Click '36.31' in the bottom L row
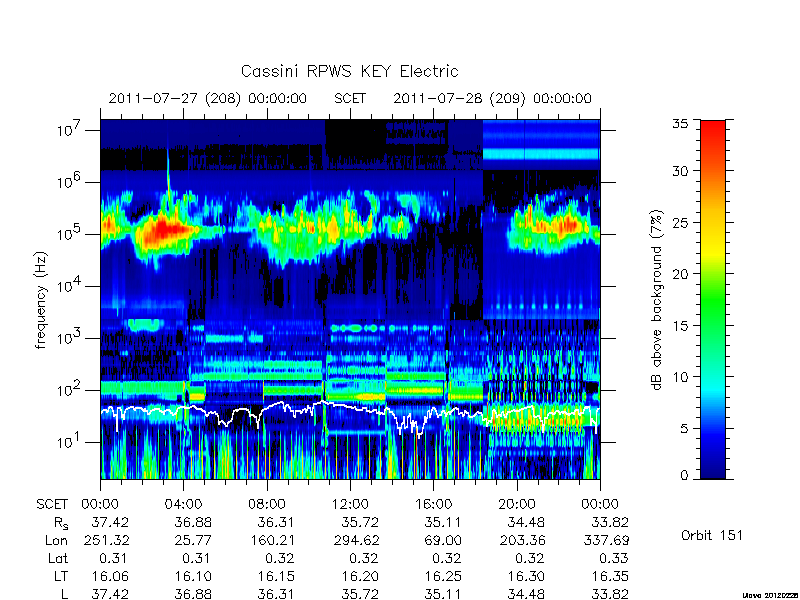Viewport: 800px width, 600px height. pos(276,594)
